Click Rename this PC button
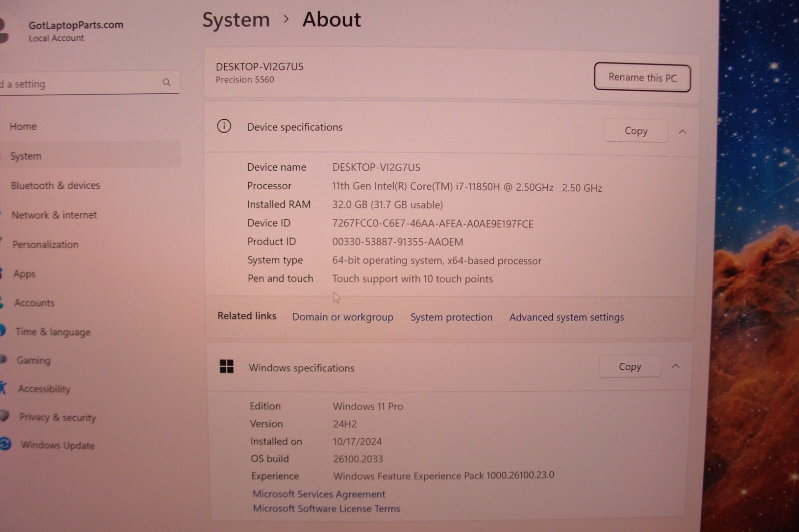The width and height of the screenshot is (799, 532). pos(642,77)
